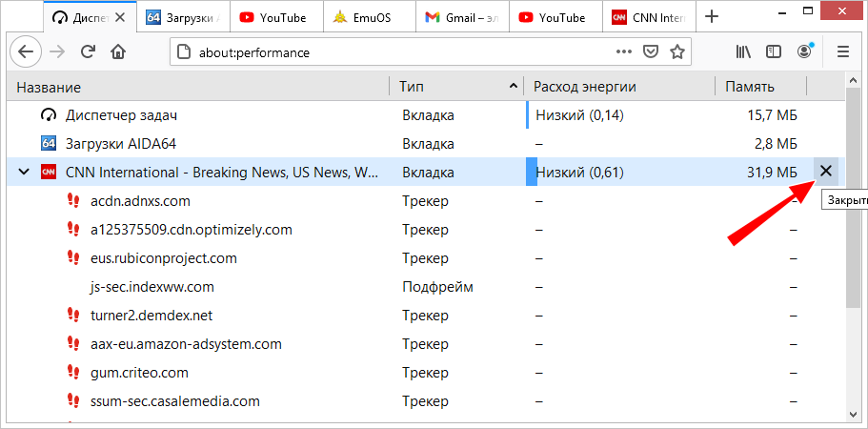The height and width of the screenshot is (429, 868).
Task: Switch to Загрузки AIDA64 tab
Action: coord(183,18)
